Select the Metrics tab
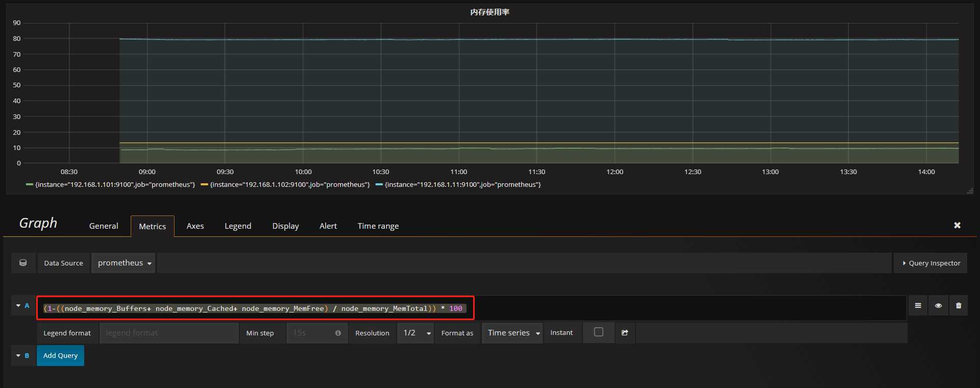This screenshot has width=980, height=388. tap(153, 226)
